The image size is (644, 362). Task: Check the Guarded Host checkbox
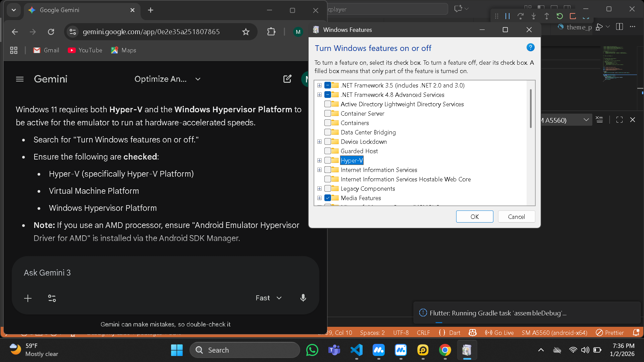pos(328,151)
